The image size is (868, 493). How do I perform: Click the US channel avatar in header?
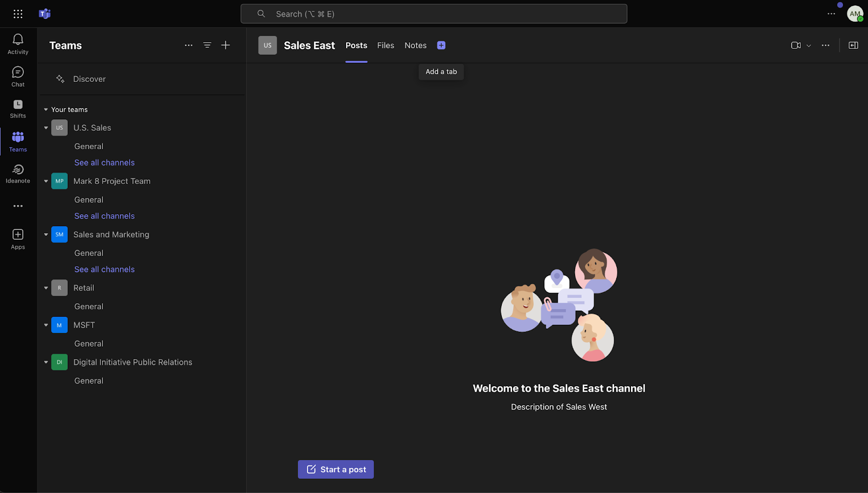click(267, 46)
